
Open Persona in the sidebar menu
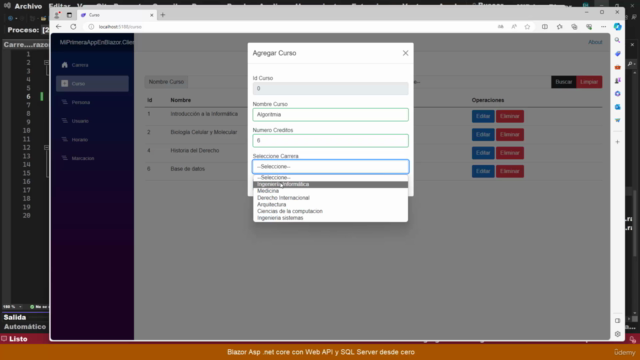pos(92,102)
